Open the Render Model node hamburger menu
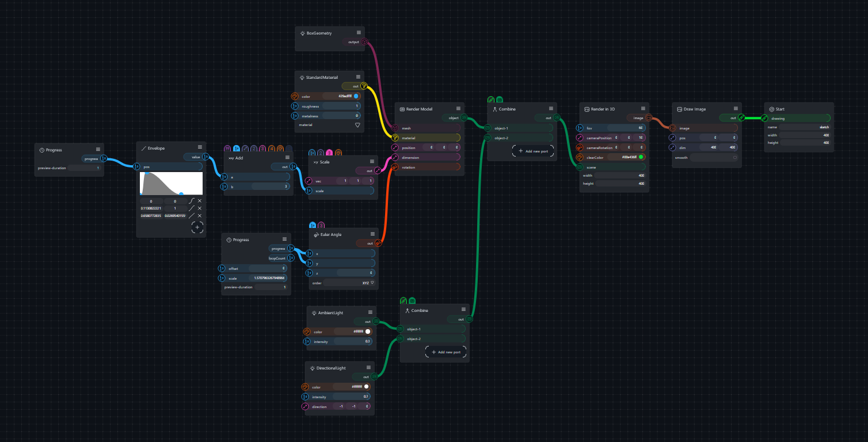Image resolution: width=868 pixels, height=442 pixels. tap(458, 108)
